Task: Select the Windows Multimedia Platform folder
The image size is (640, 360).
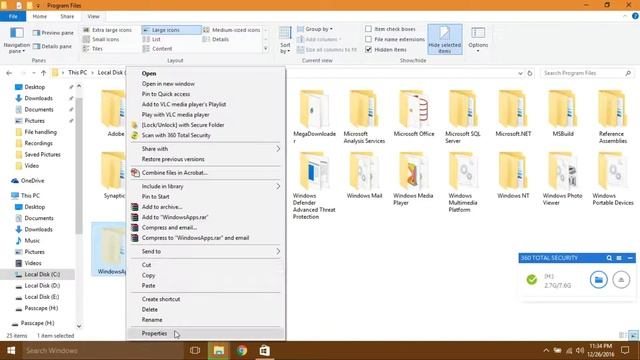Action: point(462,182)
